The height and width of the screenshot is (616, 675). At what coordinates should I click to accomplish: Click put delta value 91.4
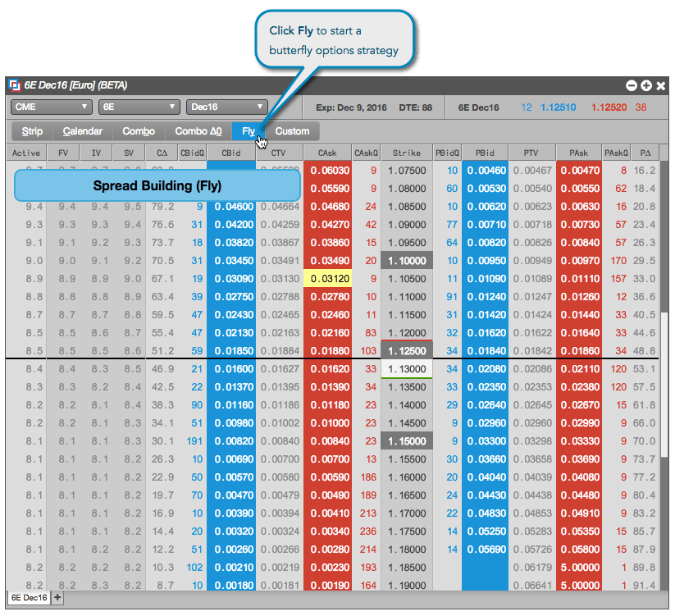(644, 586)
